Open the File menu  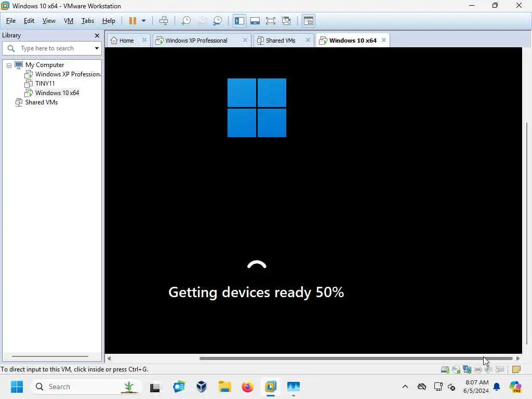click(x=11, y=21)
